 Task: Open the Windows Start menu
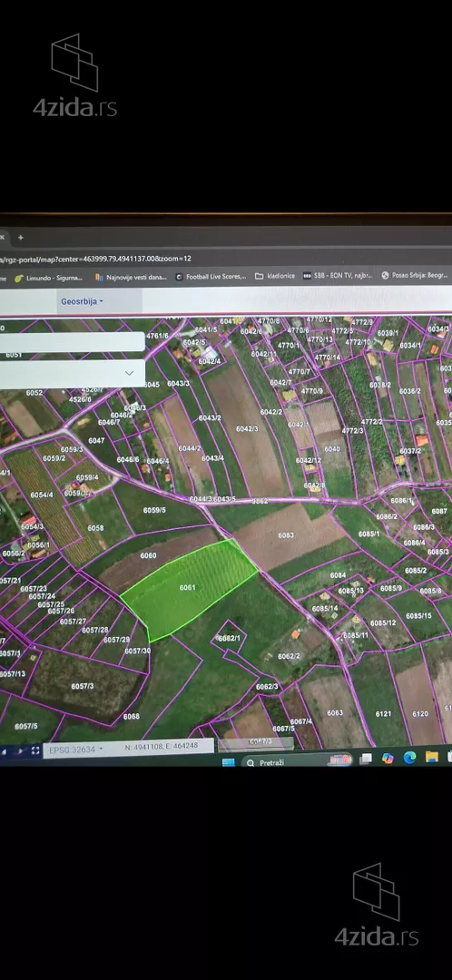[229, 762]
